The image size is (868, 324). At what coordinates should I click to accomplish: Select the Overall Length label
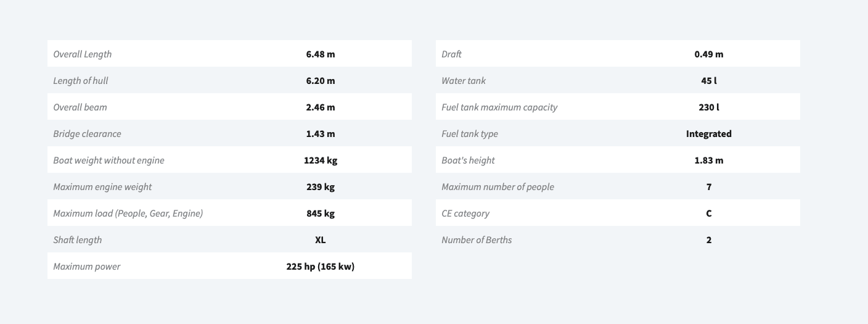[x=83, y=54]
